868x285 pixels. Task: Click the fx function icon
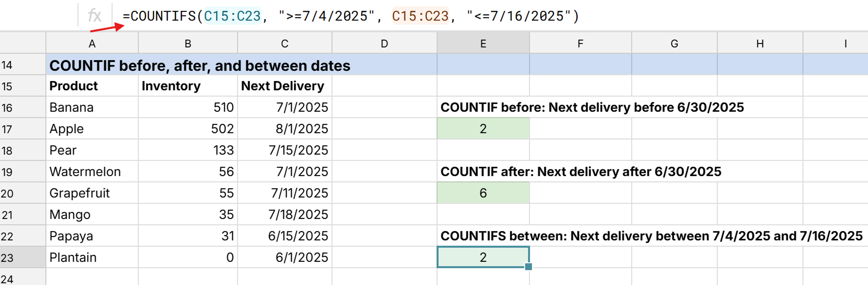(95, 15)
